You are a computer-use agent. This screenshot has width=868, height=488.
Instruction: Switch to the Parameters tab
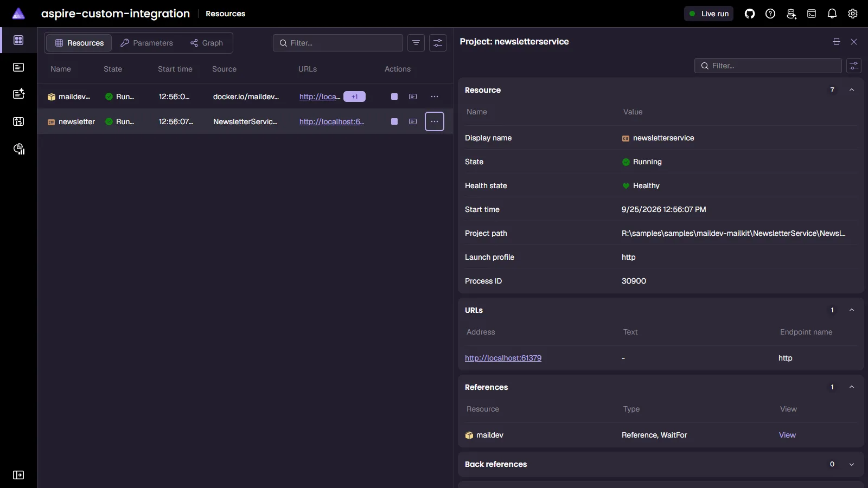tap(146, 43)
